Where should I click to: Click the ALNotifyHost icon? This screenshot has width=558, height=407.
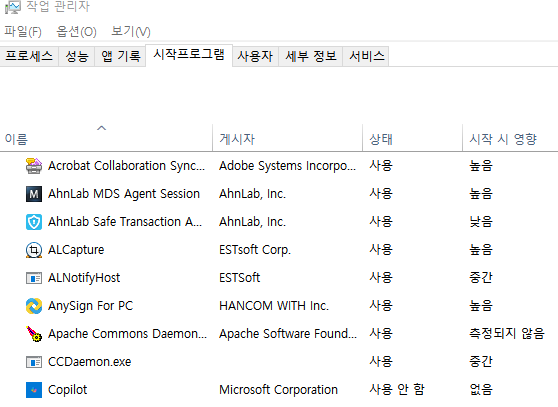[34, 278]
